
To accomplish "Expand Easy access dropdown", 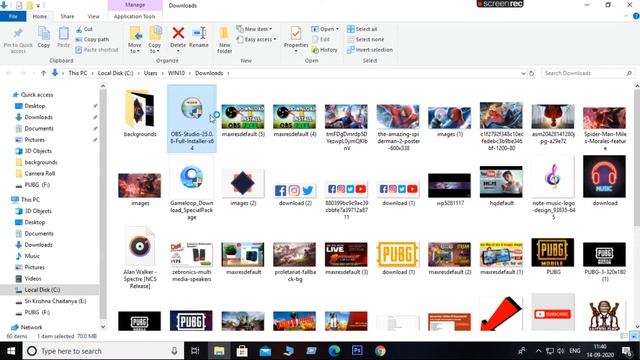I will coord(257,40).
